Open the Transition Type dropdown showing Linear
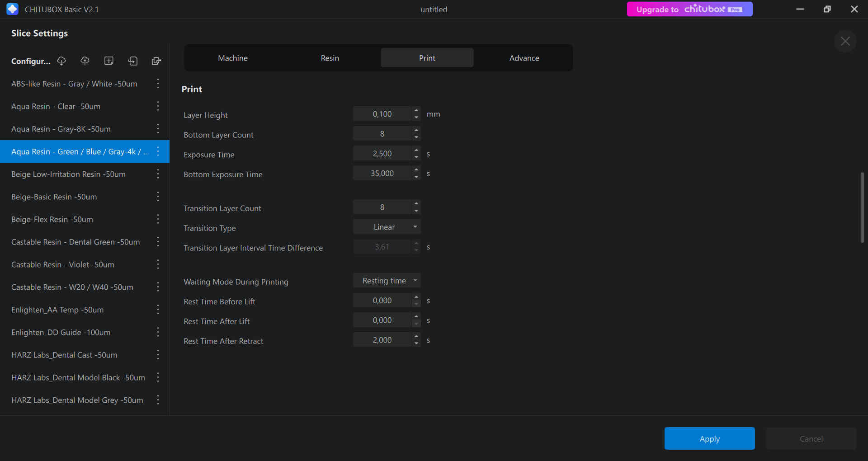This screenshot has width=868, height=461. 387,227
